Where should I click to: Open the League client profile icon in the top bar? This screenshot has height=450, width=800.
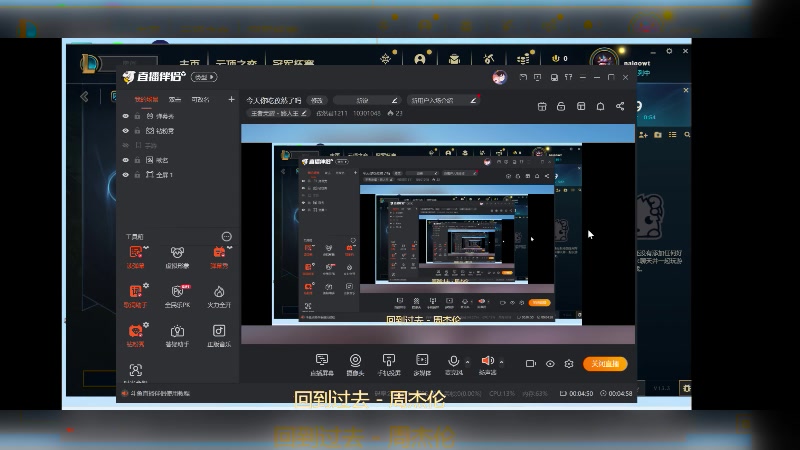point(420,59)
